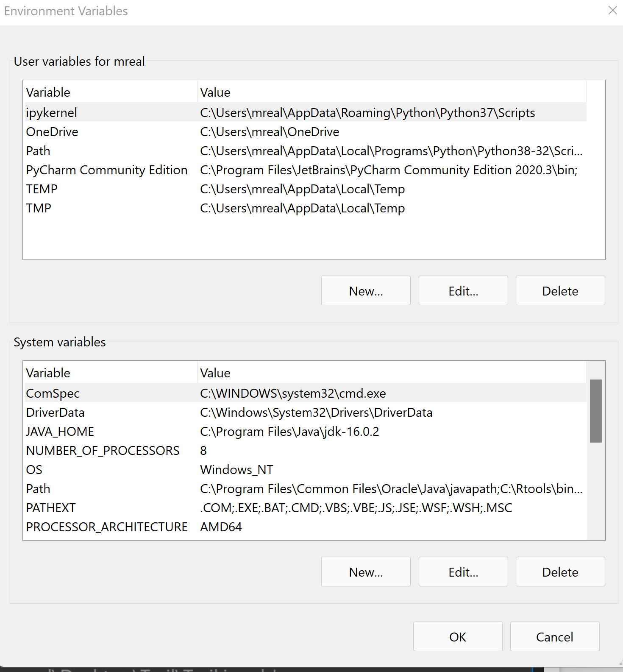Select the user Path variable row

click(x=38, y=151)
